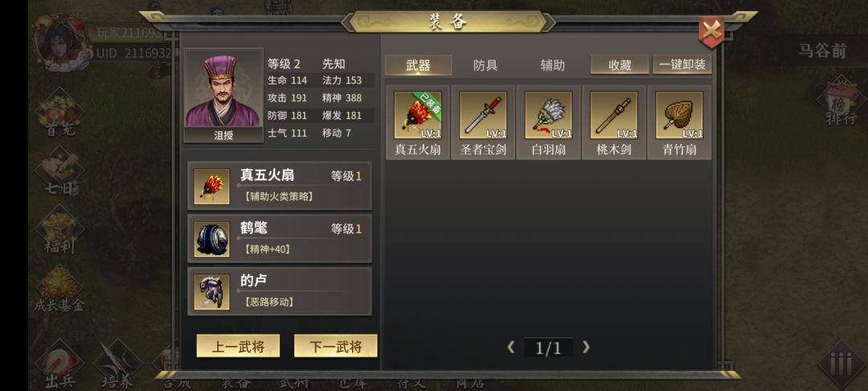Go to 下一武将 next general
Image resolution: width=868 pixels, height=391 pixels.
tap(335, 346)
